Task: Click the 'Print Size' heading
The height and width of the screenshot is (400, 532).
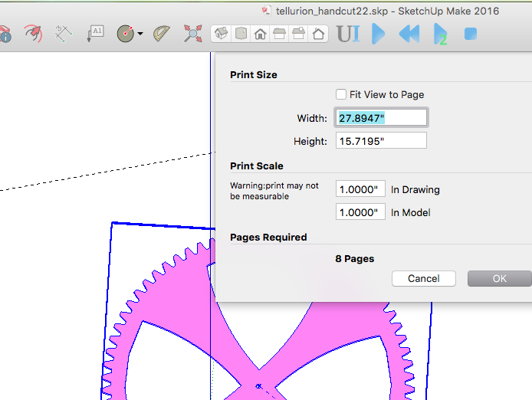Action: [254, 74]
